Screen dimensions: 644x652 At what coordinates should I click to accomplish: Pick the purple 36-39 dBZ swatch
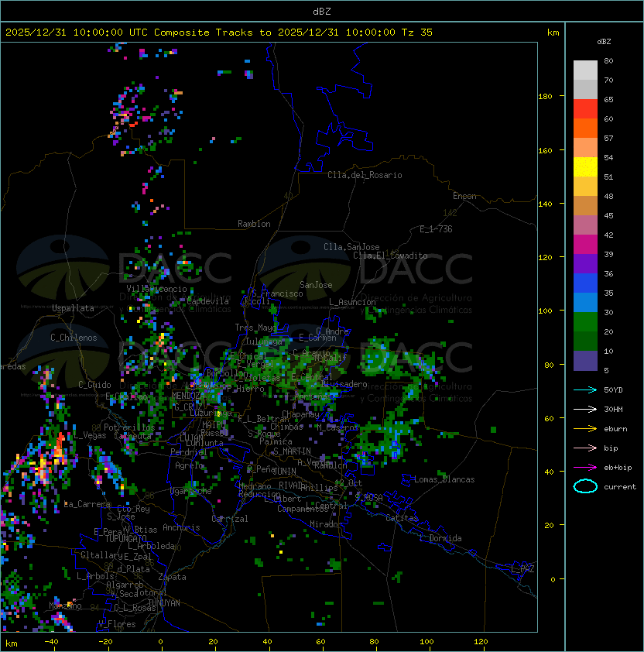[x=585, y=263]
